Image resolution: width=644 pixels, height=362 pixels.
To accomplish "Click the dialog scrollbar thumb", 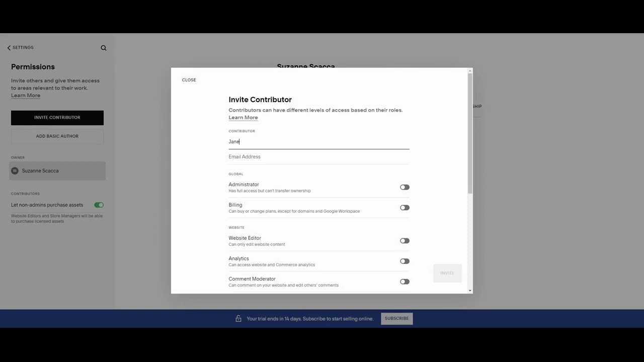I will (470, 133).
